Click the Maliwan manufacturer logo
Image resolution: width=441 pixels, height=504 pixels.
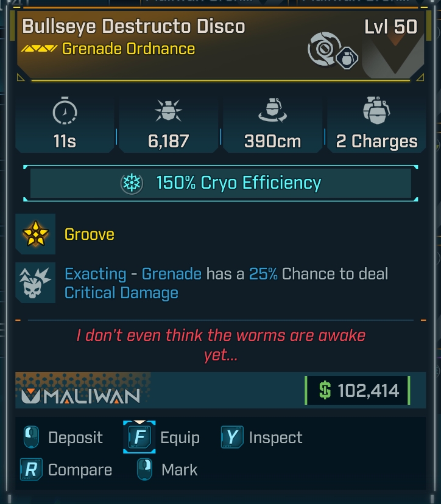click(x=81, y=396)
